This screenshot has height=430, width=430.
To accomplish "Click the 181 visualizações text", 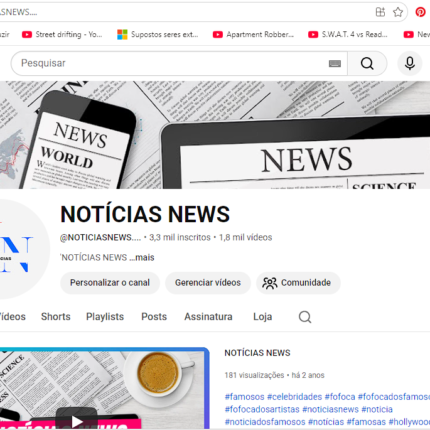I will tap(254, 375).
